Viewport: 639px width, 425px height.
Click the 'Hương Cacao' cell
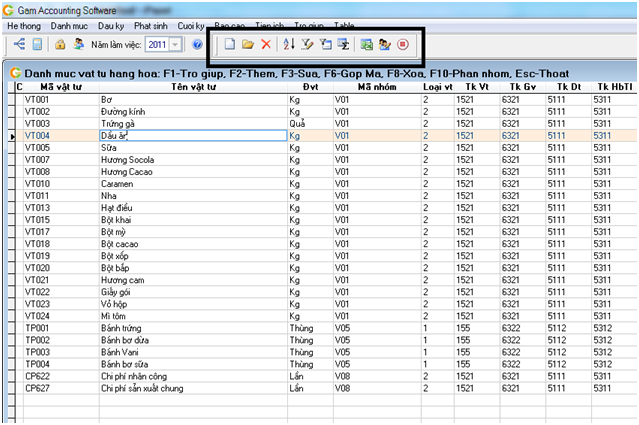tap(194, 172)
